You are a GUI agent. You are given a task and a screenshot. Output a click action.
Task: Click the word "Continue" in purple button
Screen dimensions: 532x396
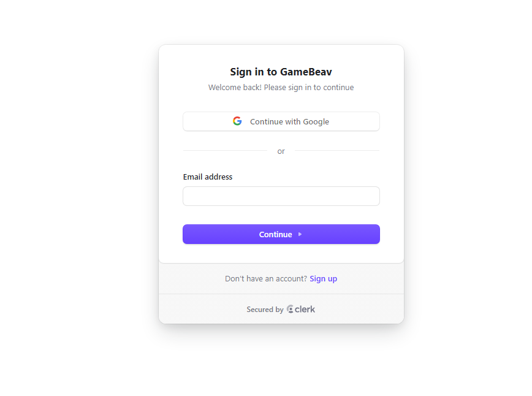(x=276, y=235)
